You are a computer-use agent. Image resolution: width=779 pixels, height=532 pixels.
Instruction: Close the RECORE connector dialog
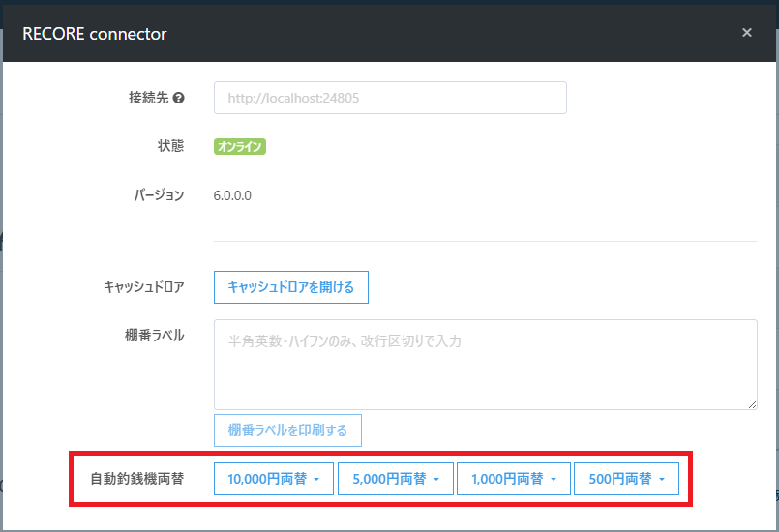[x=747, y=33]
